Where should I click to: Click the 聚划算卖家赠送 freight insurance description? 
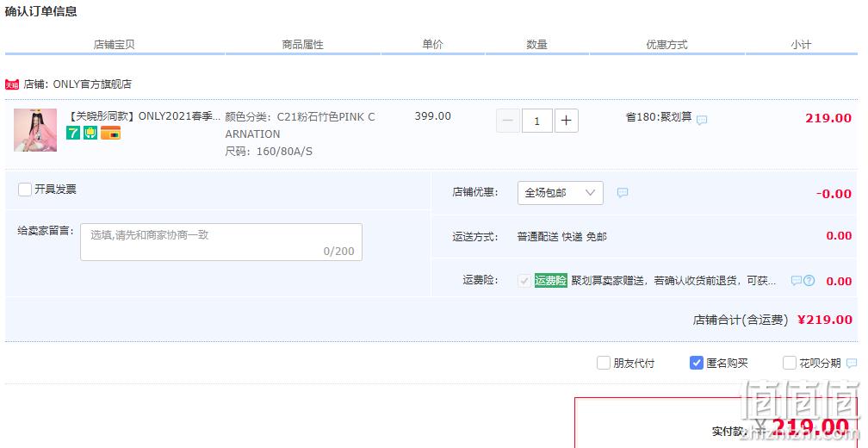point(673,281)
